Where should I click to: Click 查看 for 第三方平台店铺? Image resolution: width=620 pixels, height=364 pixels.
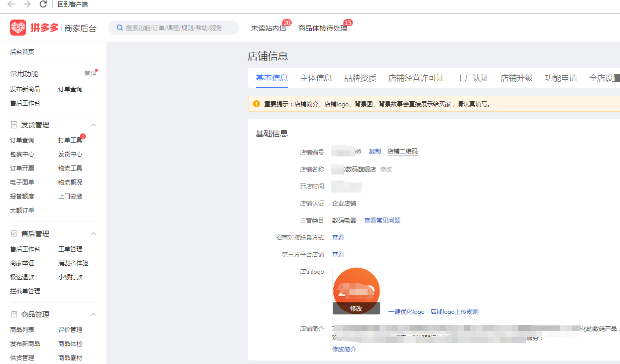pos(338,255)
